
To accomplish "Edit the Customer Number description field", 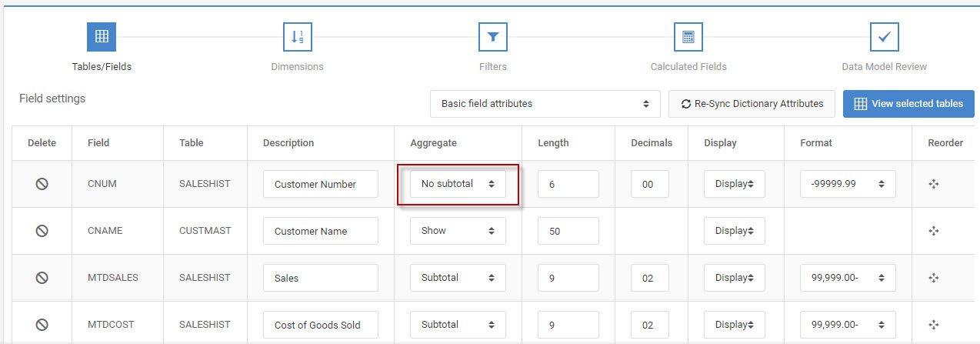I will click(321, 184).
